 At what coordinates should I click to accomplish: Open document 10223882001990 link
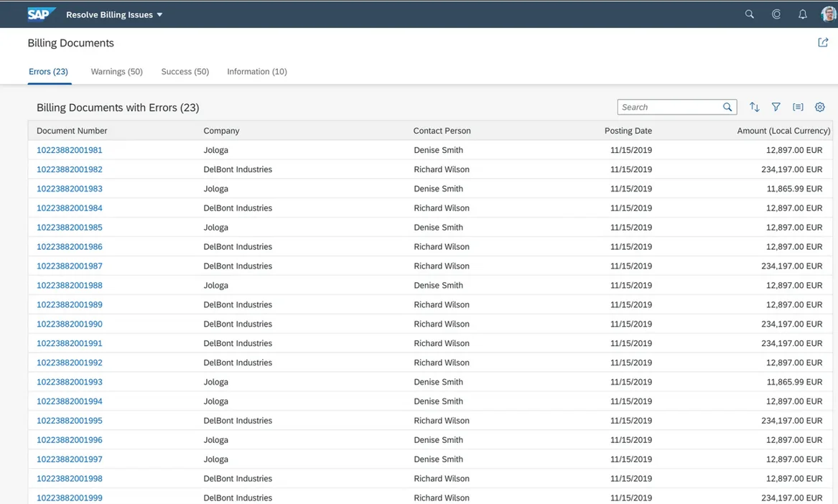[x=70, y=324]
